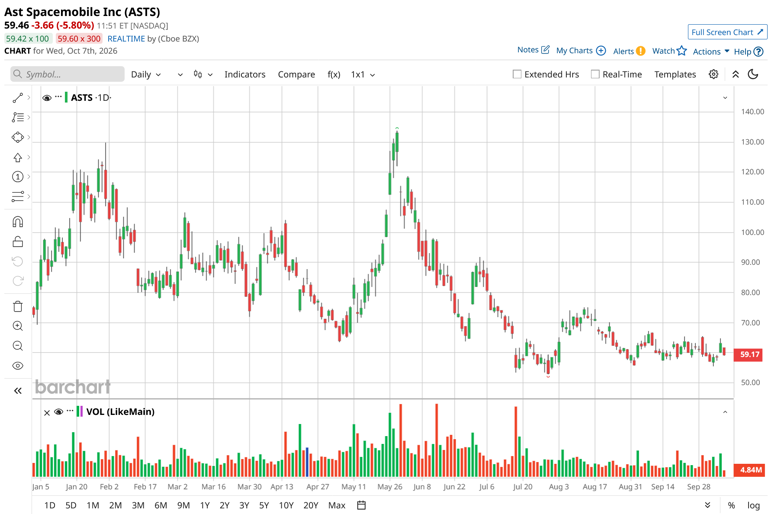Open Full Screen Chart

click(727, 32)
